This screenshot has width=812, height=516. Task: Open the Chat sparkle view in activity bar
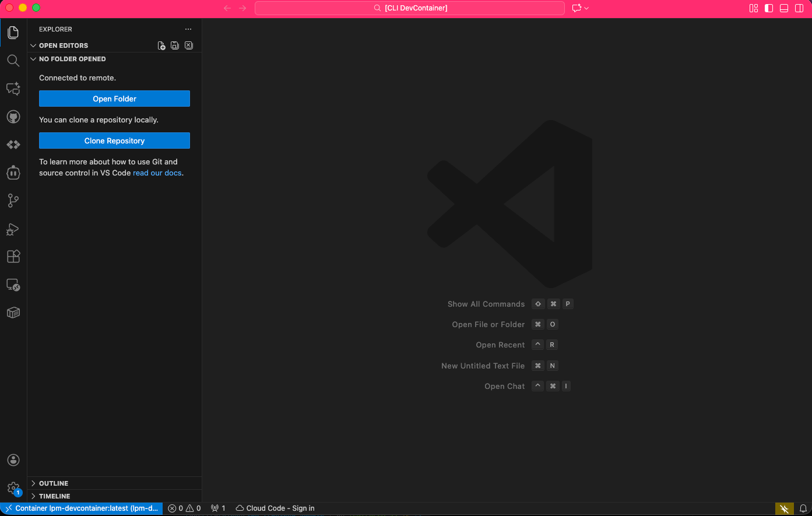coord(13,89)
